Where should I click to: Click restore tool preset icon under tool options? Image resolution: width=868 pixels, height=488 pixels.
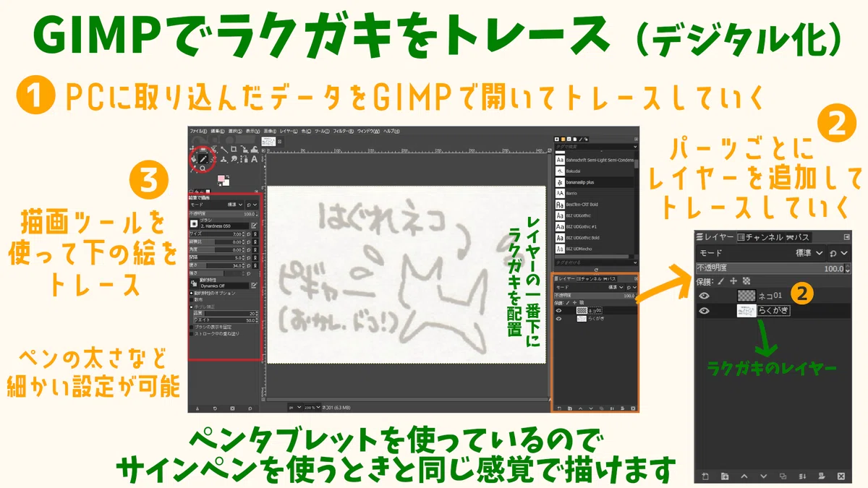pyautogui.click(x=215, y=408)
